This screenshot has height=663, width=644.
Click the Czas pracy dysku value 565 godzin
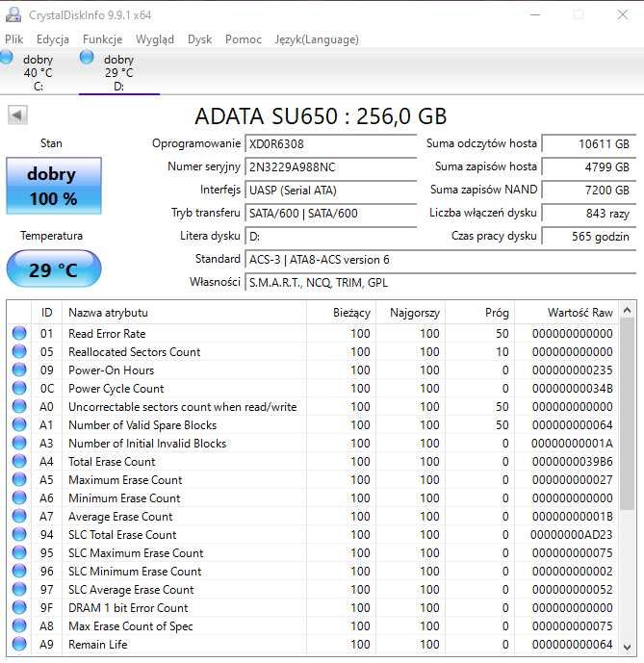589,237
